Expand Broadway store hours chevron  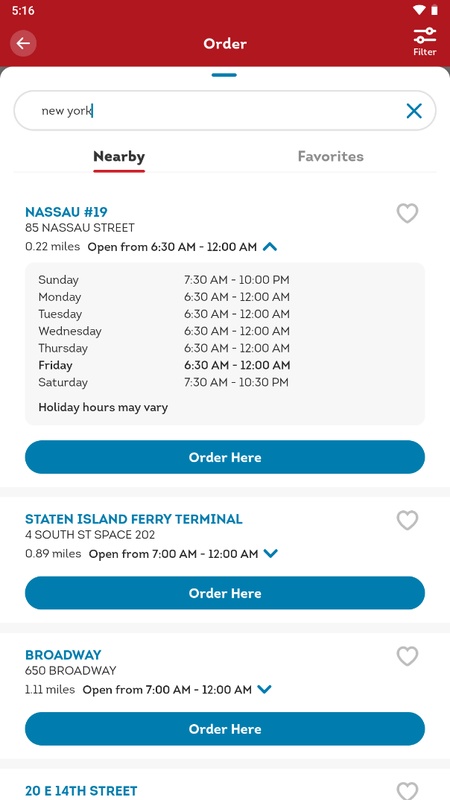coord(264,690)
